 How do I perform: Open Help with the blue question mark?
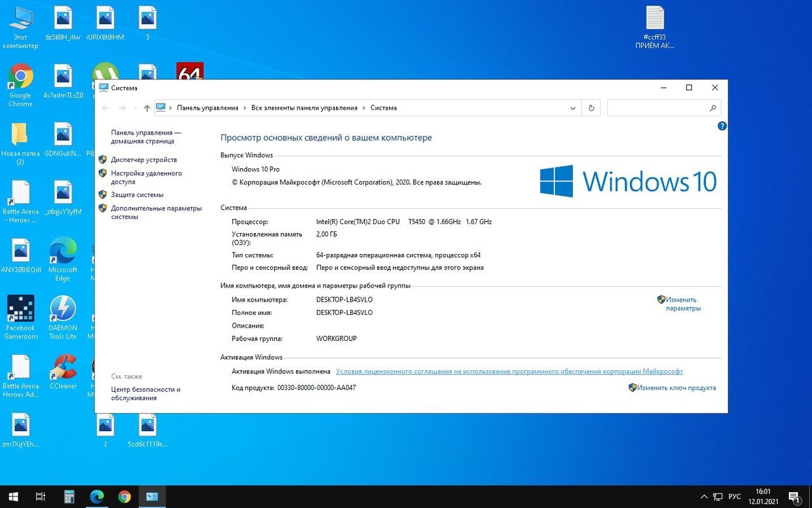[x=722, y=126]
